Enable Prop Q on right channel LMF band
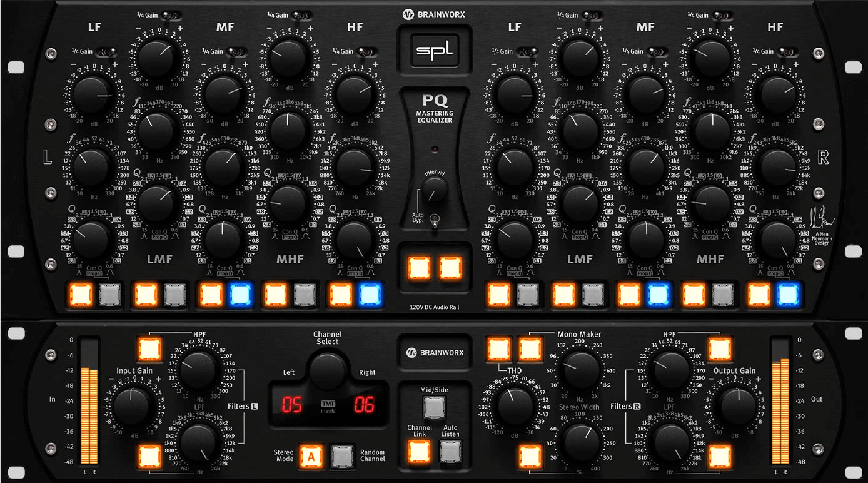 point(593,294)
